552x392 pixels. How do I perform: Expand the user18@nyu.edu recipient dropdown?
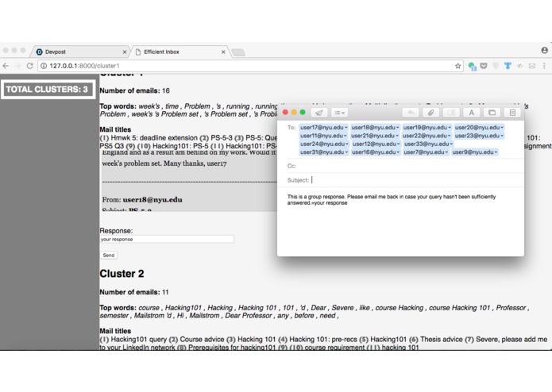(397, 128)
